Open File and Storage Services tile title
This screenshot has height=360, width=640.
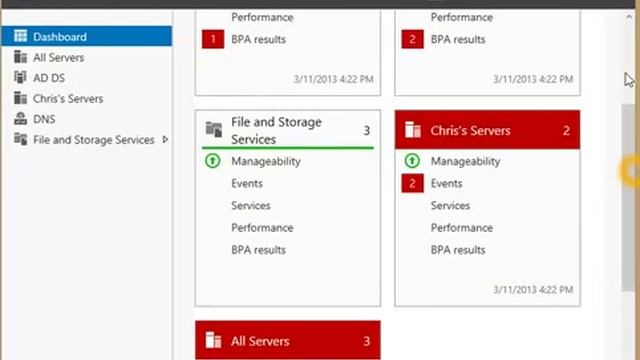[276, 131]
